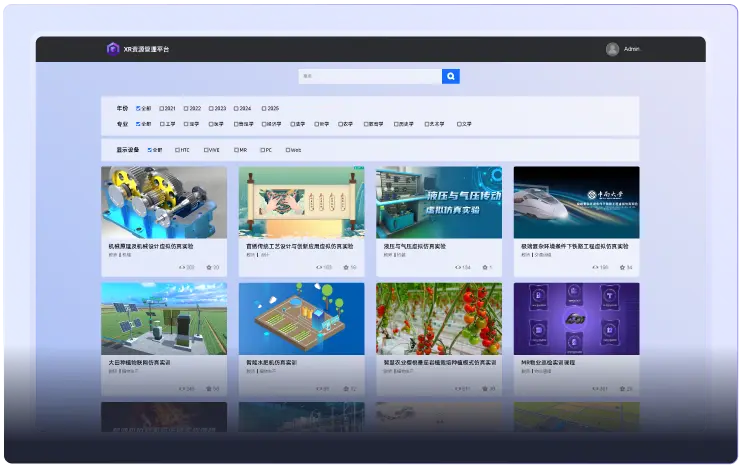Enable the HTC device filter checkbox
Image resolution: width=740 pixels, height=468 pixels.
point(177,150)
